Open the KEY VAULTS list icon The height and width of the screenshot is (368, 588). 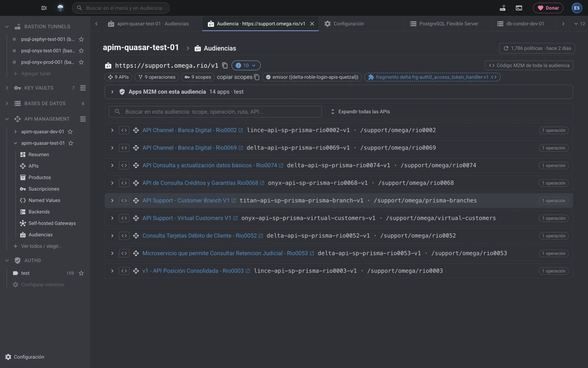pyautogui.click(x=83, y=88)
